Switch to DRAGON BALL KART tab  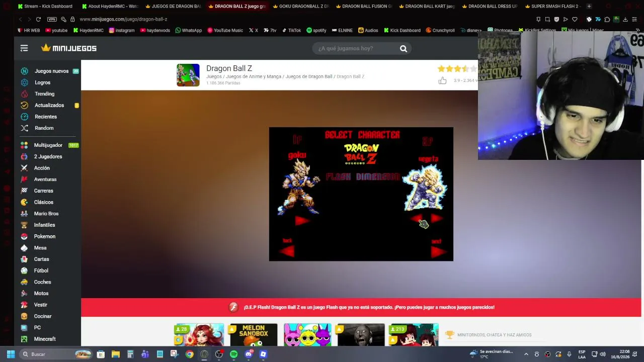point(426,6)
